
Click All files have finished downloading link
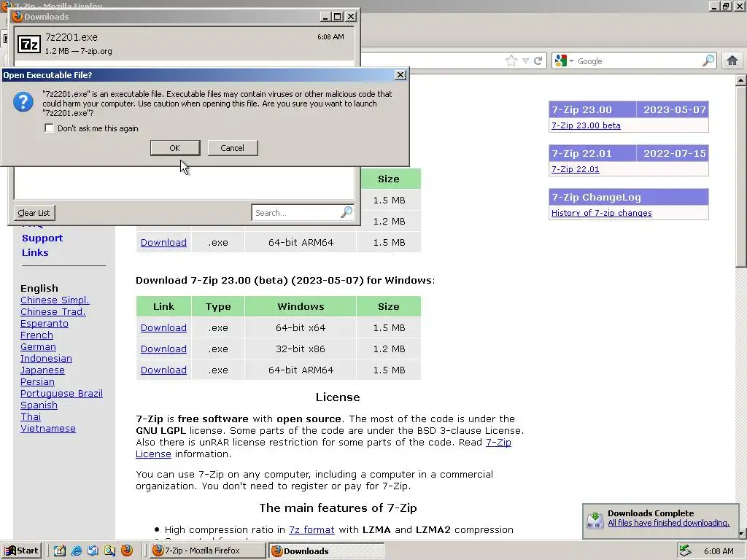click(668, 523)
